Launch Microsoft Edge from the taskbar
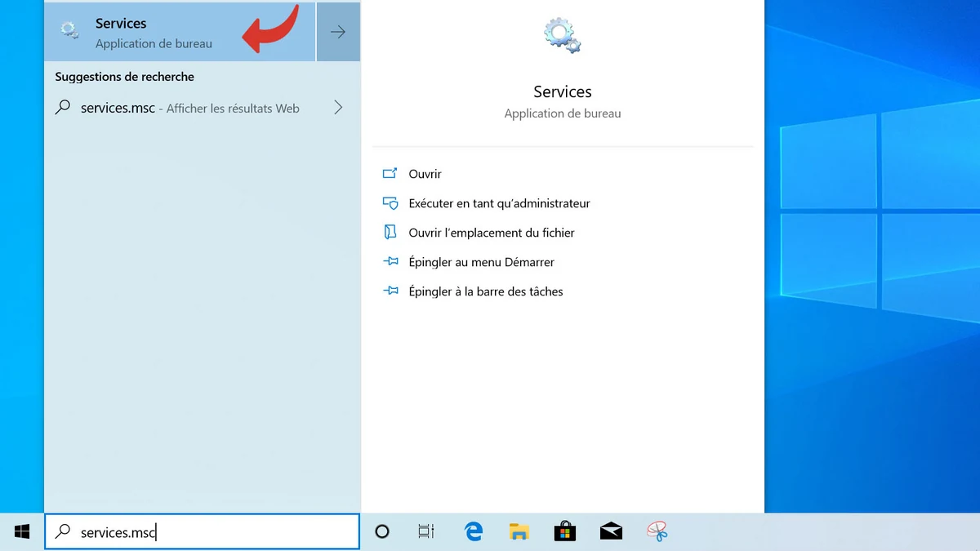The height and width of the screenshot is (551, 980). click(x=474, y=532)
